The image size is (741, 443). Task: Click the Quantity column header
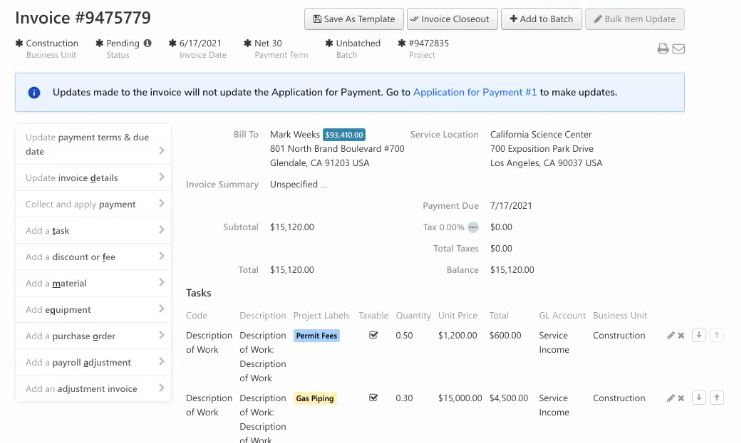[413, 315]
